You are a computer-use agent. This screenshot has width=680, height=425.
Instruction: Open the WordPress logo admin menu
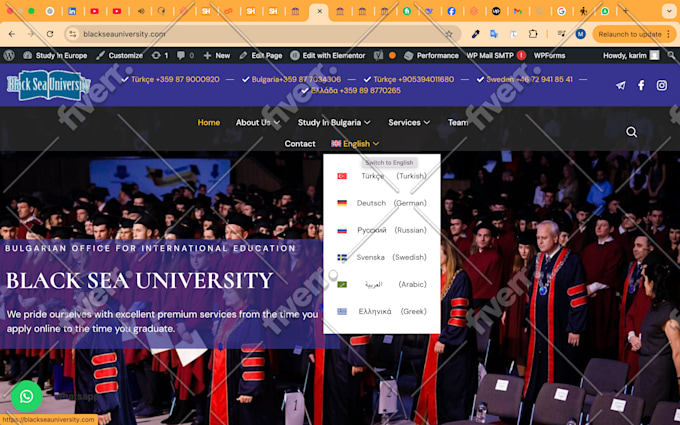click(x=9, y=56)
